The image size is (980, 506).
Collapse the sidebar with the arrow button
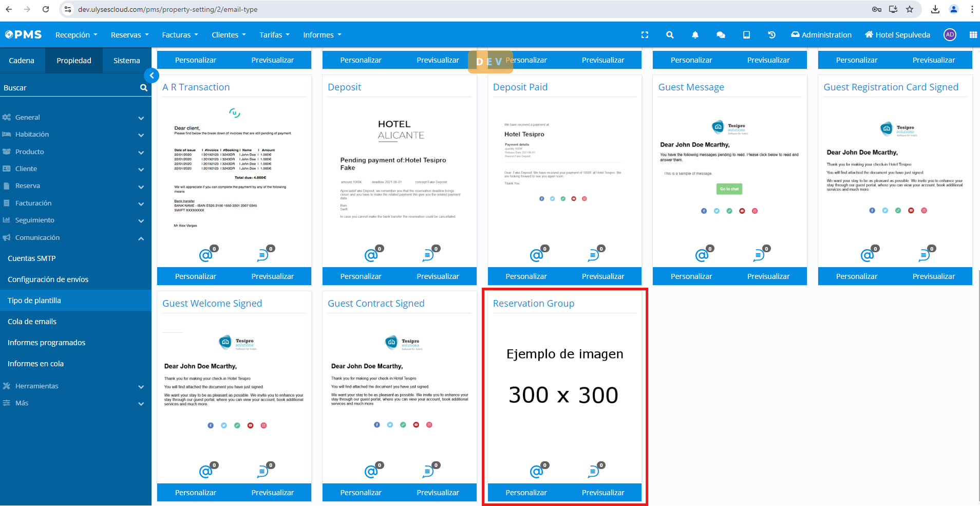point(152,76)
